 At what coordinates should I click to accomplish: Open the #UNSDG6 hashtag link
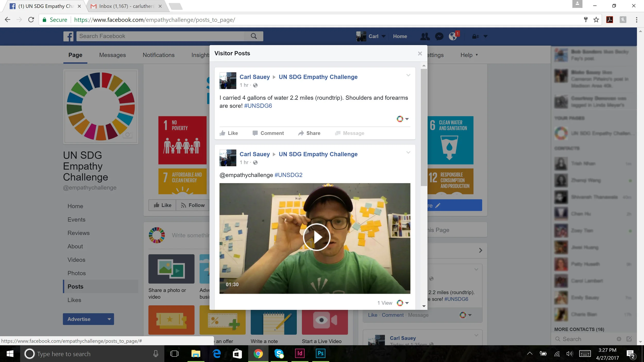point(258,106)
